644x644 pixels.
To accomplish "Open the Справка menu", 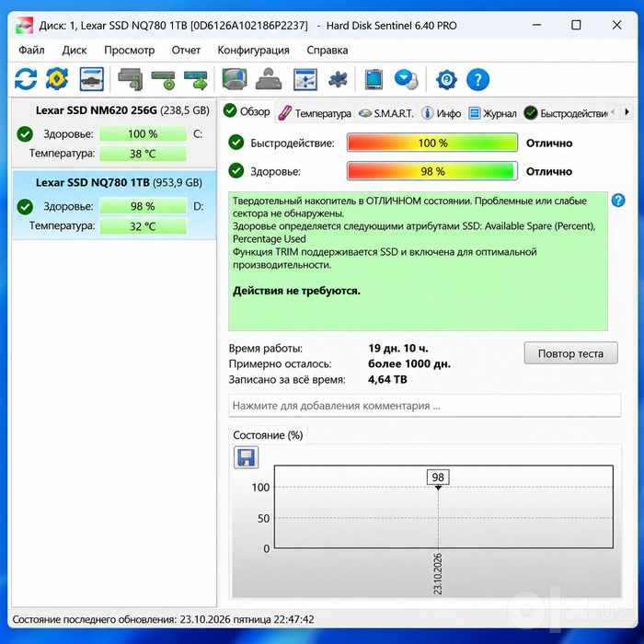I will (328, 50).
